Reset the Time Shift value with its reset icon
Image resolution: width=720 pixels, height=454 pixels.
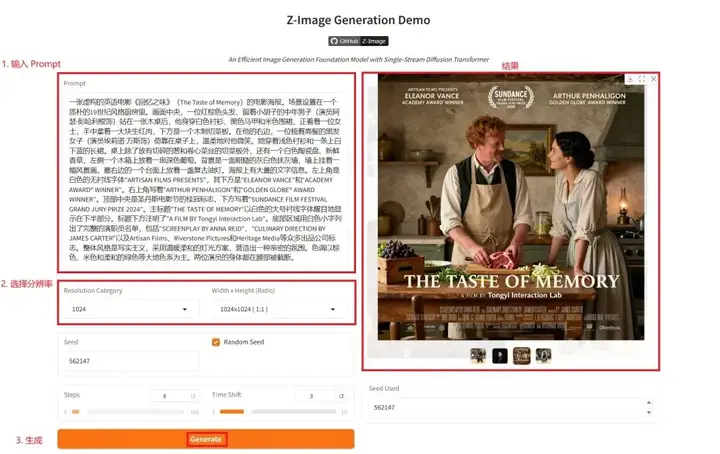[341, 396]
